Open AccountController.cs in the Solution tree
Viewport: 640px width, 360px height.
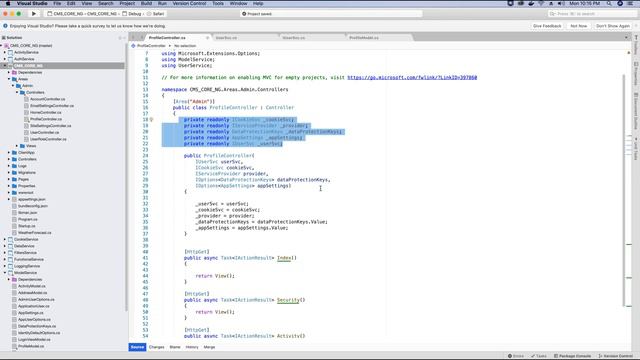[47, 99]
